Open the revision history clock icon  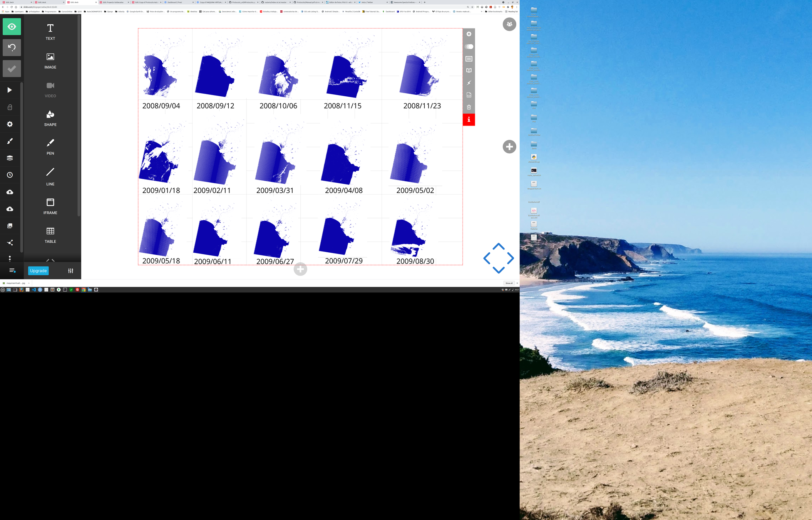[10, 175]
